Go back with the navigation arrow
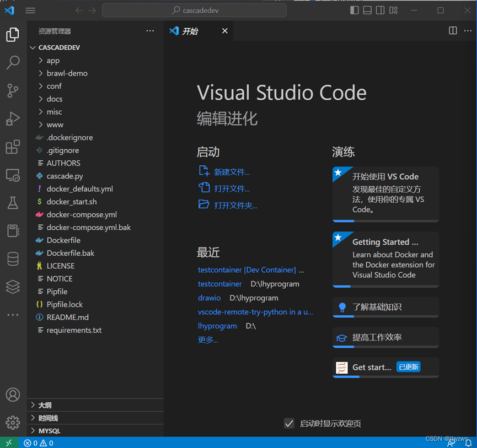This screenshot has width=477, height=448. click(79, 10)
